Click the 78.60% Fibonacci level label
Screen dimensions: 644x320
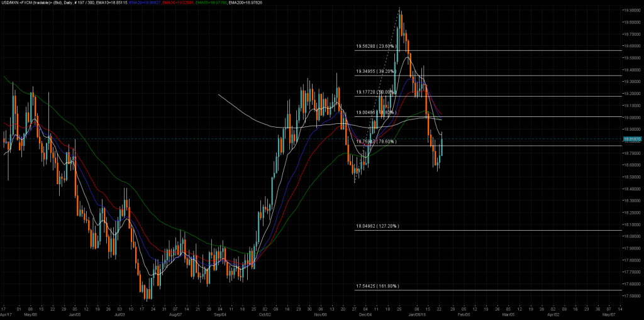(375, 142)
